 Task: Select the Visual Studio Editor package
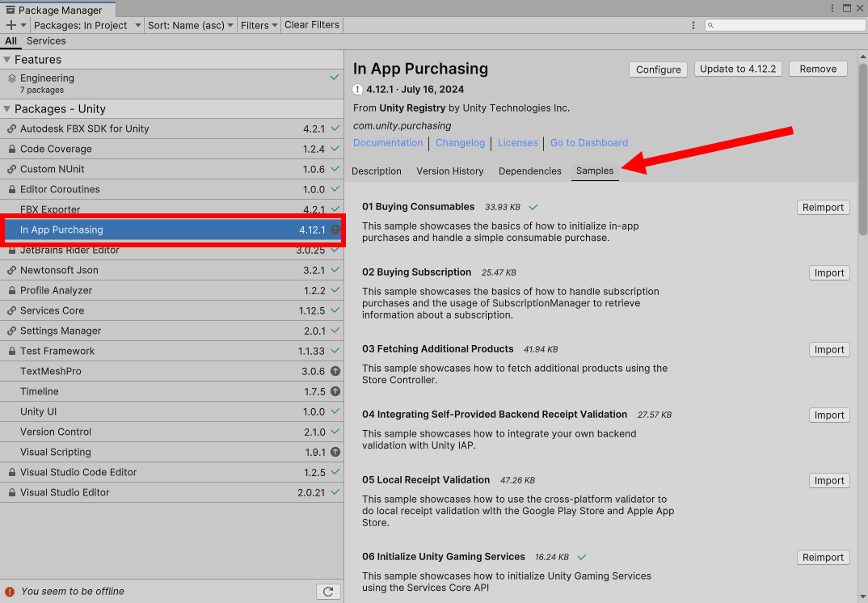click(171, 493)
